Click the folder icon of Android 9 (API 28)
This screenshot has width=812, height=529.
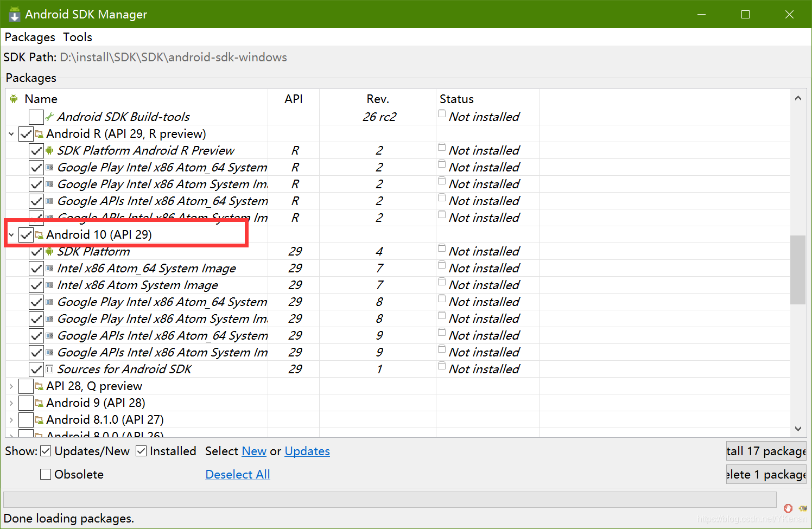39,403
